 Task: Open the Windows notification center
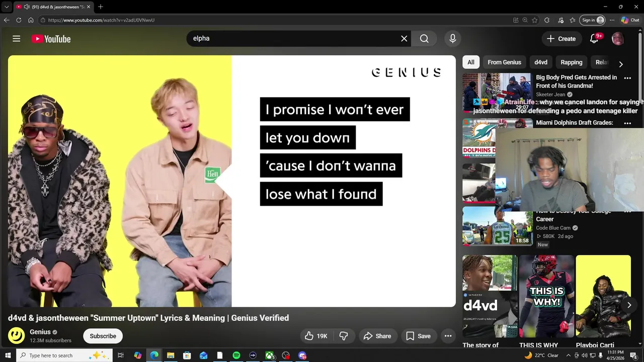[633, 355]
